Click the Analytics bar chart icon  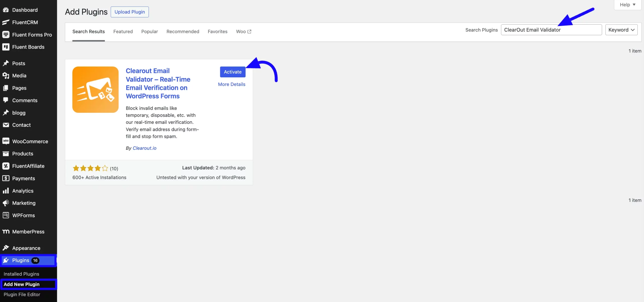point(6,191)
